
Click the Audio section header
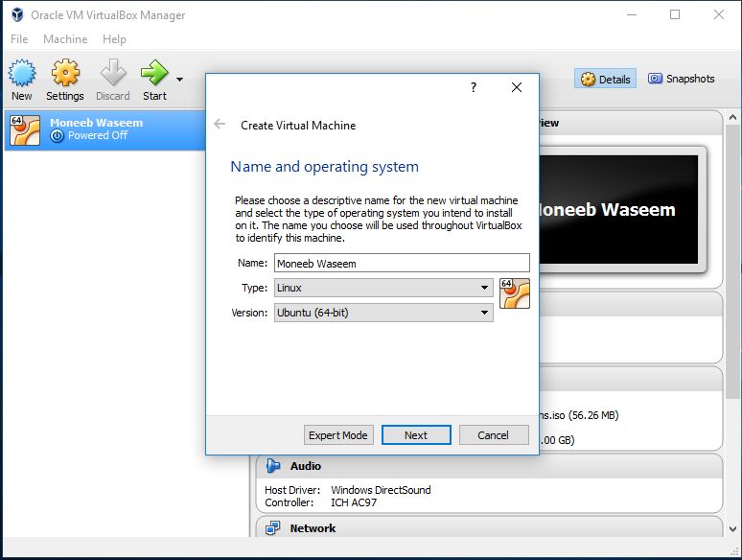click(x=489, y=466)
